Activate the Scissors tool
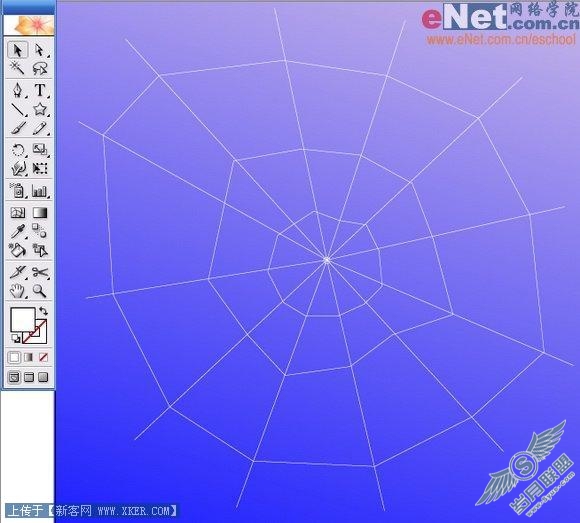The image size is (580, 523). pyautogui.click(x=40, y=273)
